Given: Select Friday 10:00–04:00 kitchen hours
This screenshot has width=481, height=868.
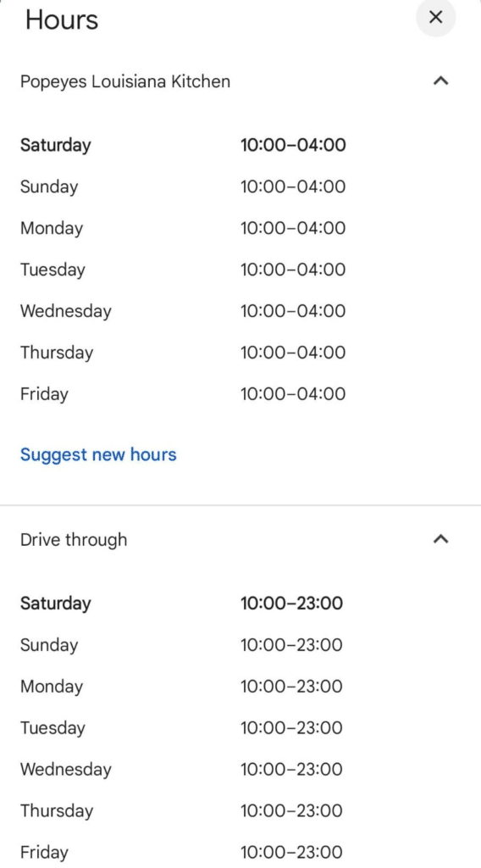Looking at the screenshot, I should pos(183,394).
